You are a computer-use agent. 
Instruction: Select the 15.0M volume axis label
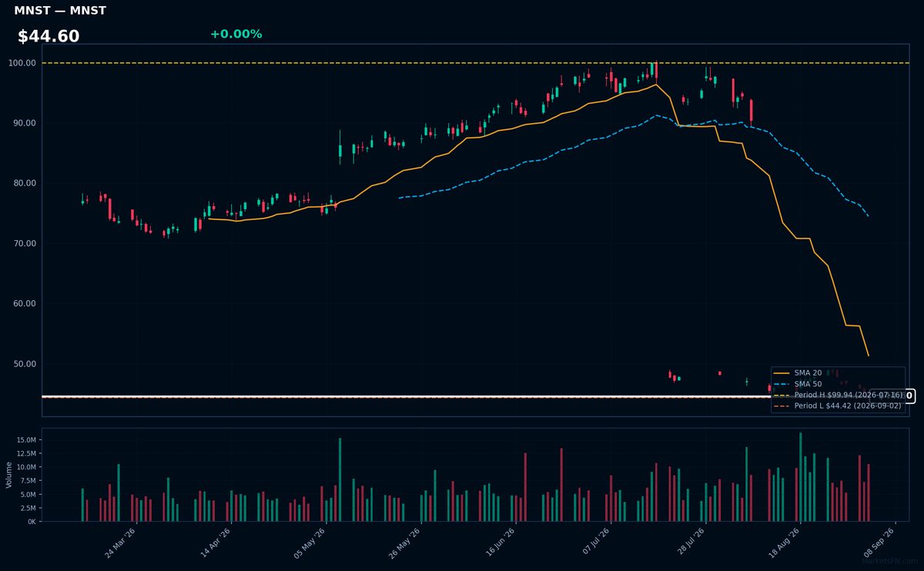click(x=26, y=439)
